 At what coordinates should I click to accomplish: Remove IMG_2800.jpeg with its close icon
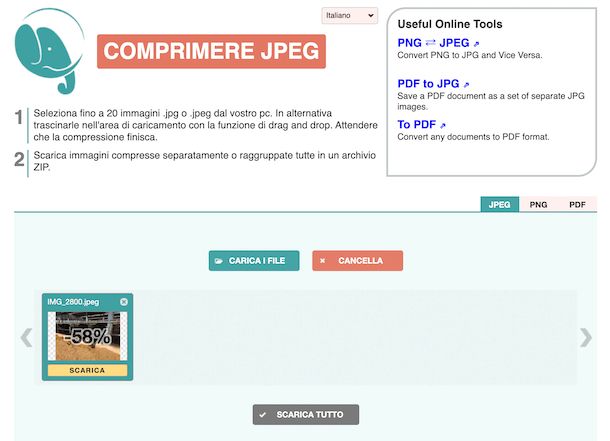pos(124,302)
